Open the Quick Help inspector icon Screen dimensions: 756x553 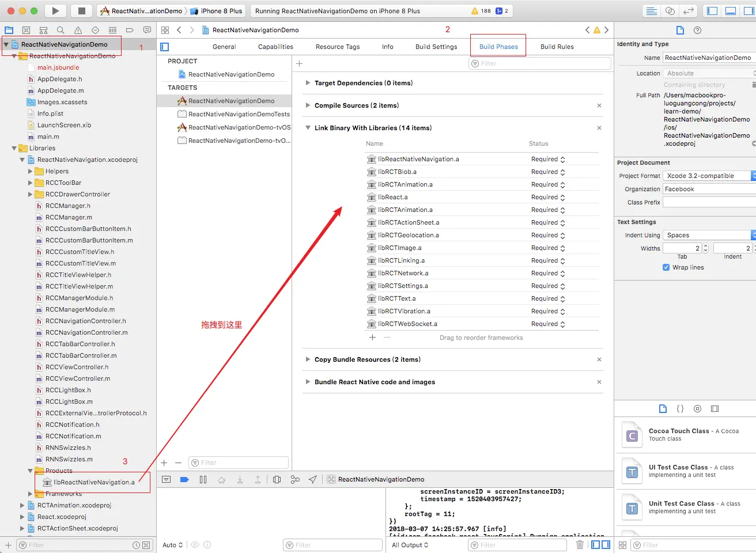[x=697, y=30]
